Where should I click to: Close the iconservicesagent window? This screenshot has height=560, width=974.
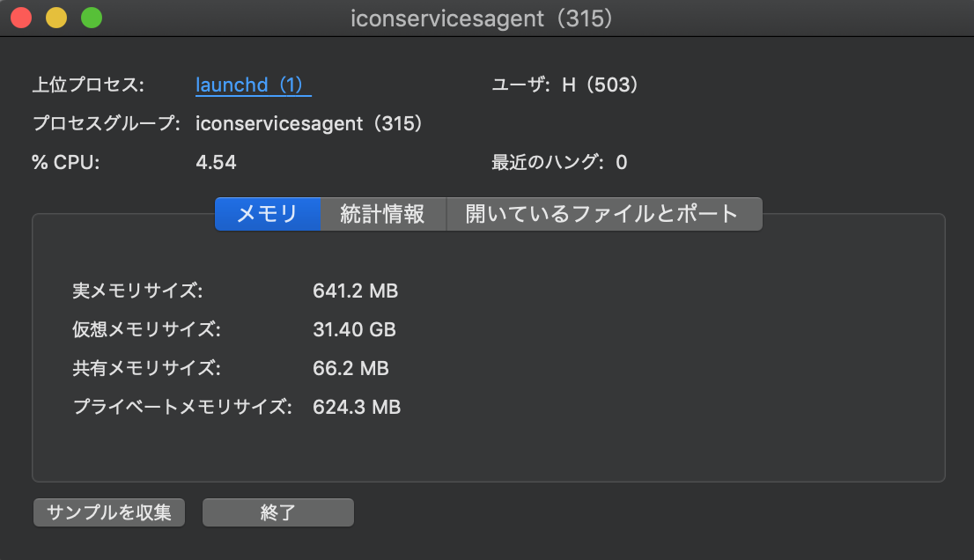coord(21,18)
